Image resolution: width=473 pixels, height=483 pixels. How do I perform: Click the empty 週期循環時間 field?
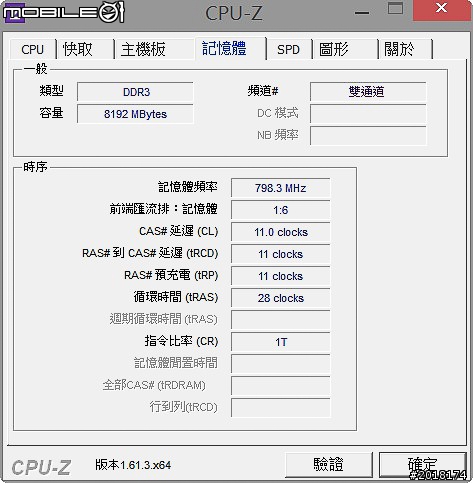[x=281, y=320]
